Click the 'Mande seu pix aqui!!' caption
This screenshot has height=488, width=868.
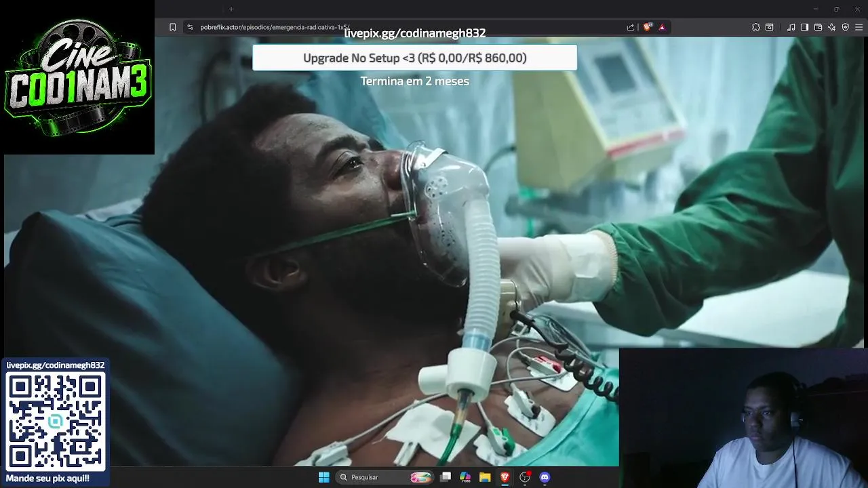[x=47, y=479]
